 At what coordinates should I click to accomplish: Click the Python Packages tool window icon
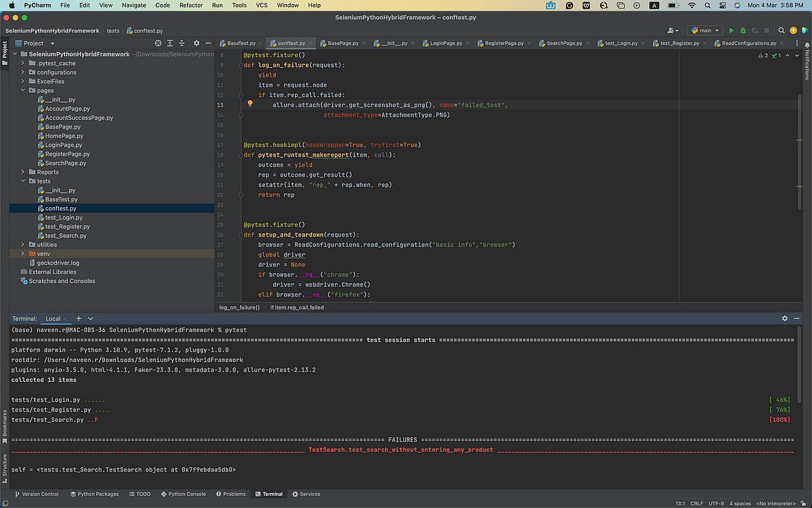tap(94, 494)
